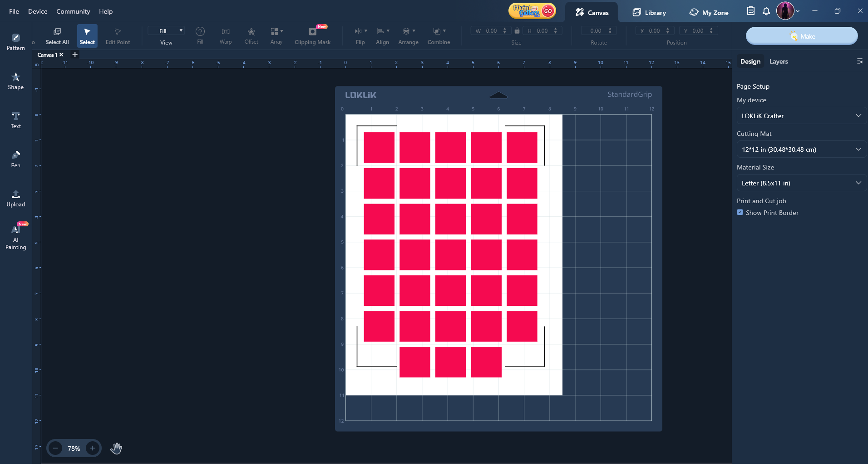This screenshot has width=868, height=464.
Task: Enable the hand pan tool
Action: [x=116, y=449]
